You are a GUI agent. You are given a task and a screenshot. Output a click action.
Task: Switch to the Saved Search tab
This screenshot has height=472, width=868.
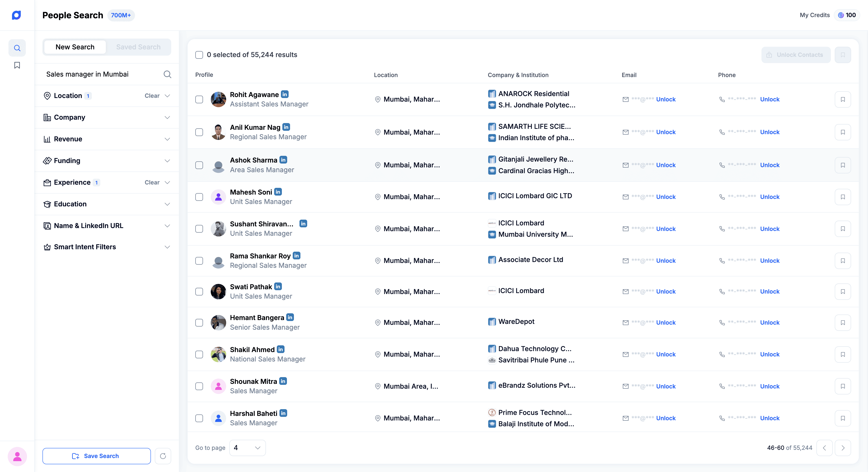pyautogui.click(x=138, y=47)
